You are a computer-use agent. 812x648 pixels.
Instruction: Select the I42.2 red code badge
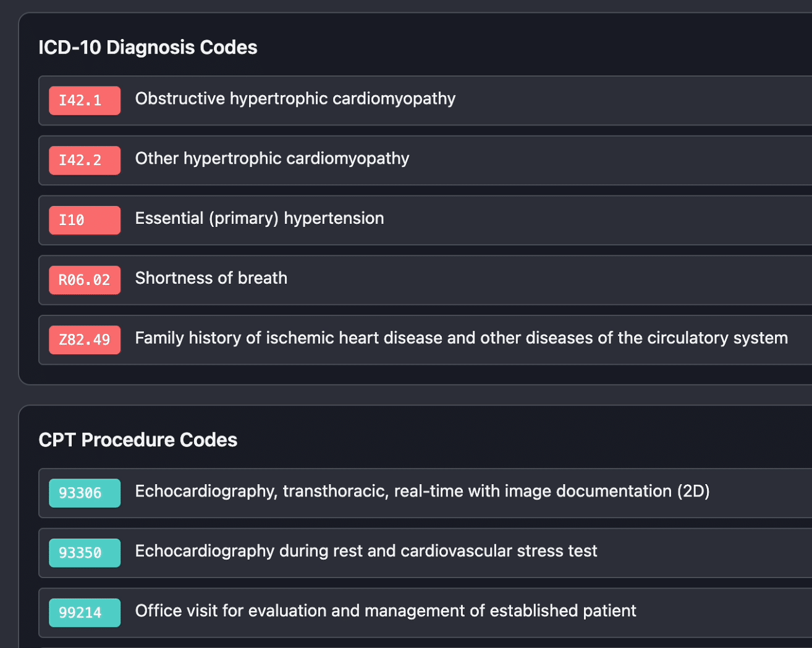(85, 160)
